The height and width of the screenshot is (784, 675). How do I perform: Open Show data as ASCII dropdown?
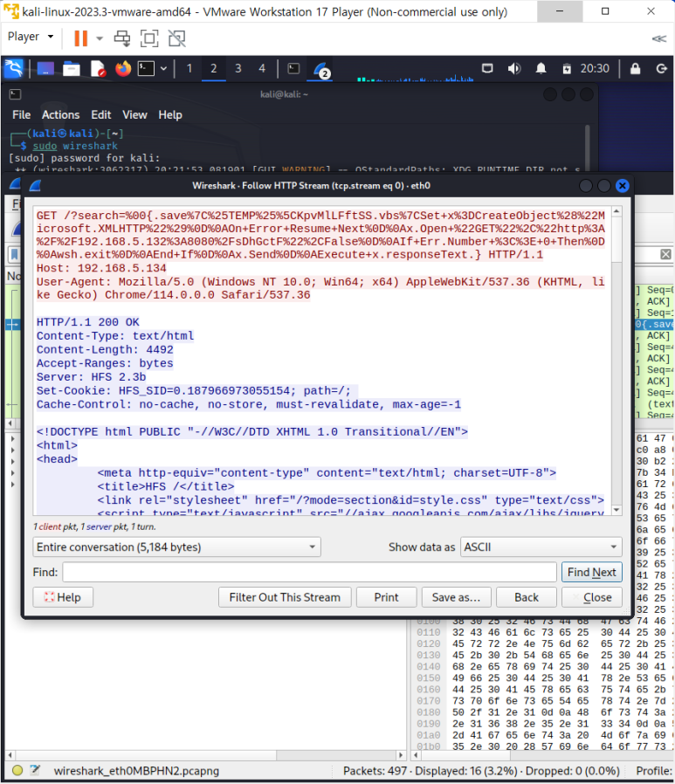(x=541, y=547)
